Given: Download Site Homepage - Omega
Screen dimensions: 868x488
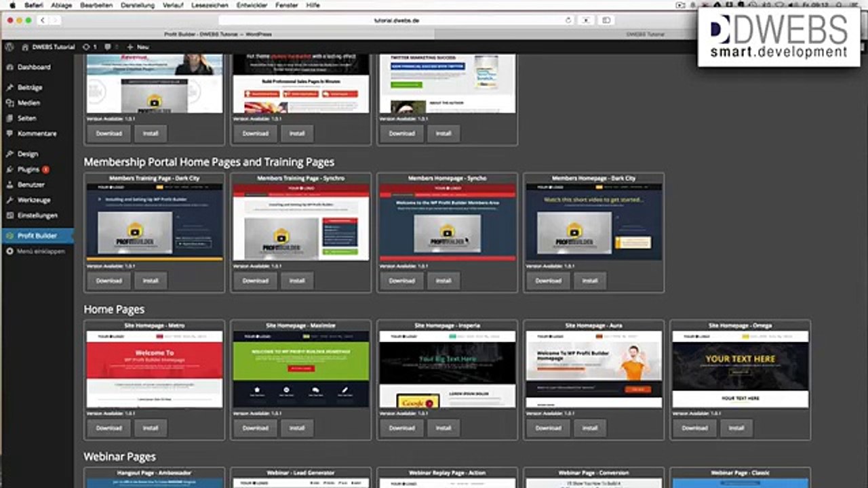Looking at the screenshot, I should click(695, 428).
